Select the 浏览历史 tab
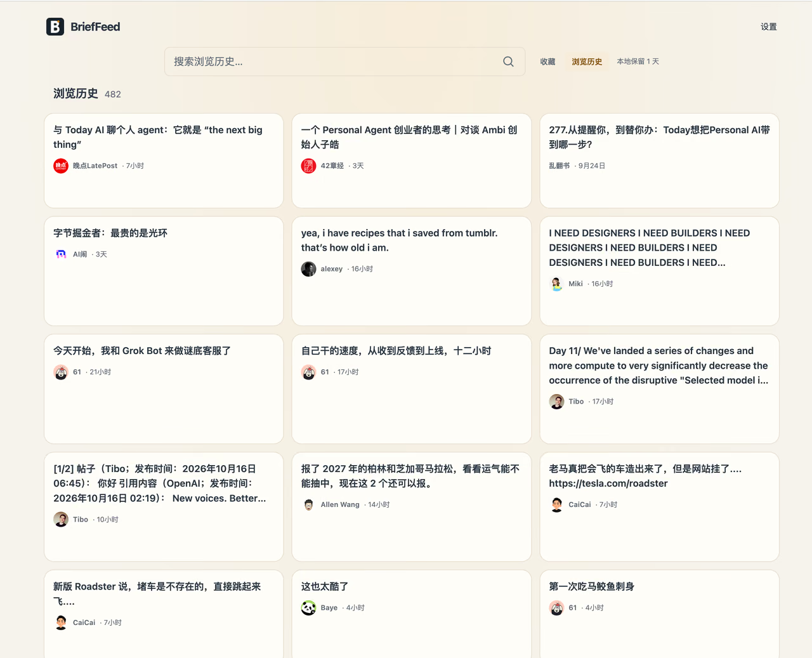Image resolution: width=812 pixels, height=658 pixels. click(587, 62)
